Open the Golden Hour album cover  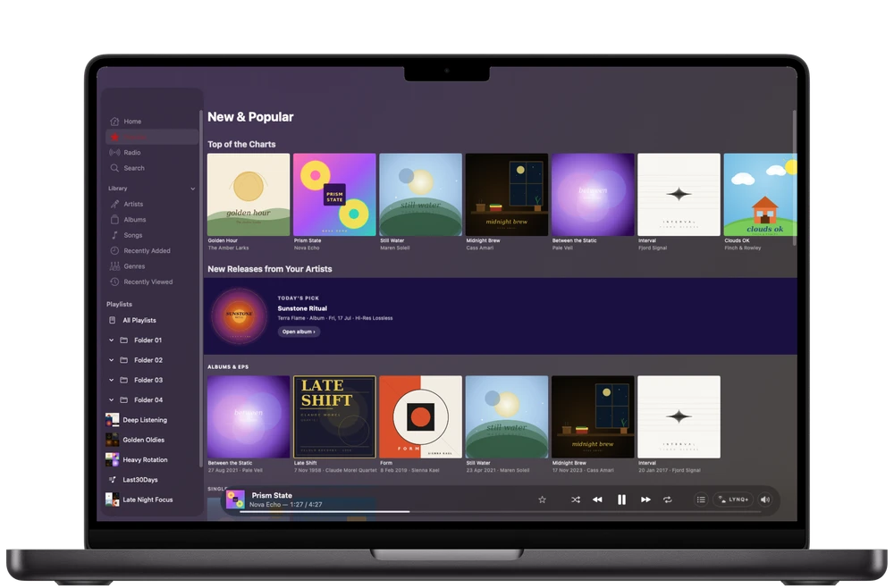click(249, 194)
